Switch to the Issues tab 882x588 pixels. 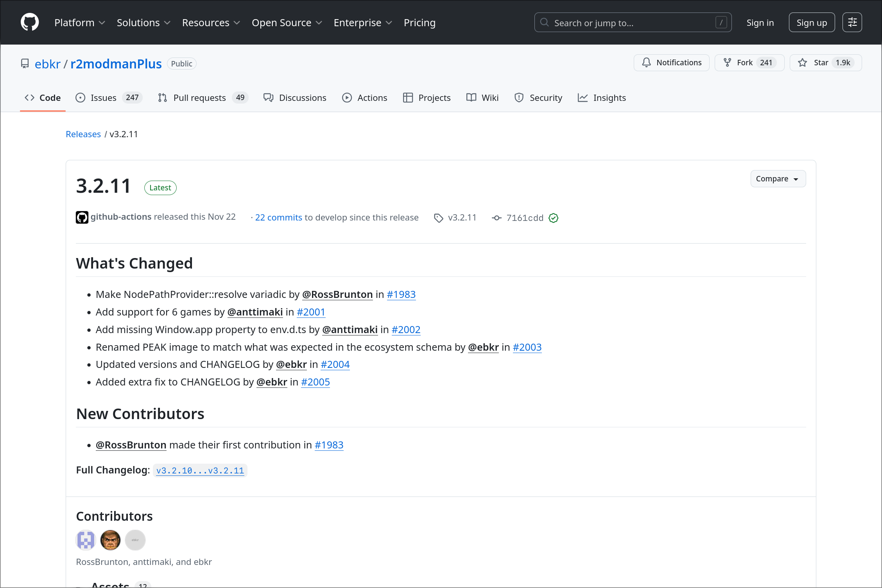[103, 98]
